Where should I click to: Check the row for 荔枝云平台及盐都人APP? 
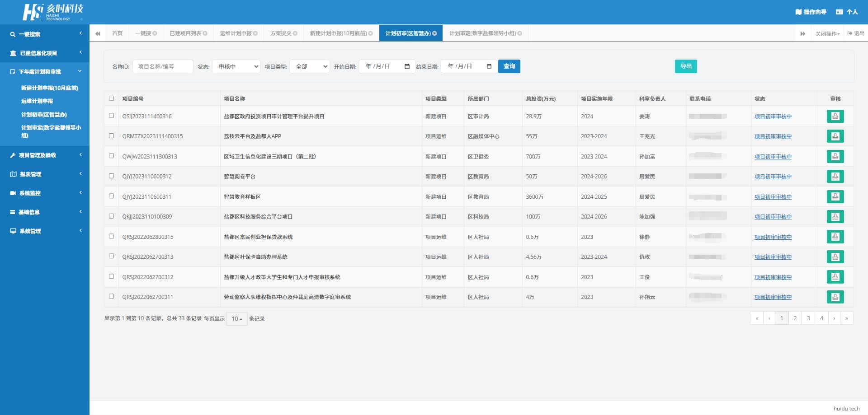coord(111,136)
